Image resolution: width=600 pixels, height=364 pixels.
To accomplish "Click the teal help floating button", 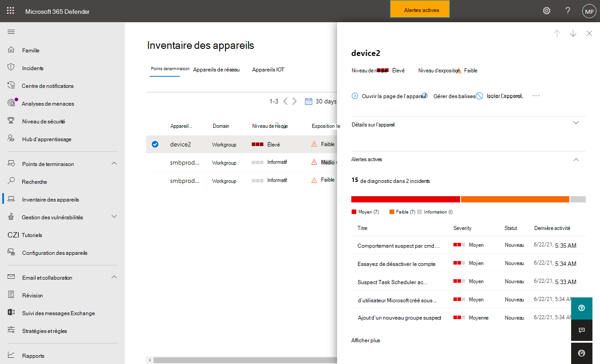I will pyautogui.click(x=582, y=308).
